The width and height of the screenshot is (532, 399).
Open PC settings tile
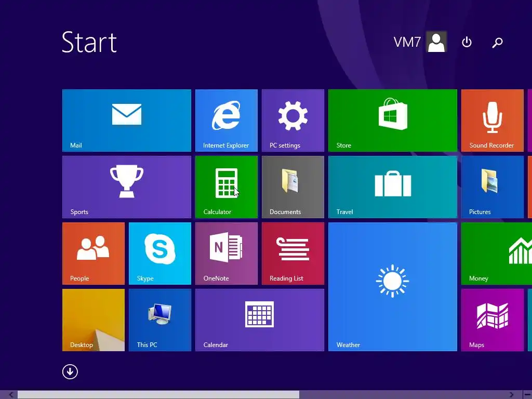click(293, 121)
